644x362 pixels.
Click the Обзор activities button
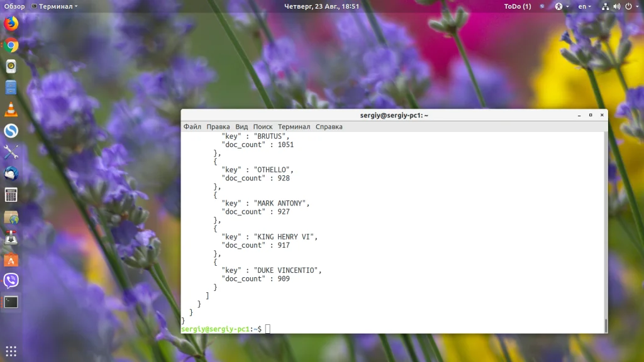(14, 6)
